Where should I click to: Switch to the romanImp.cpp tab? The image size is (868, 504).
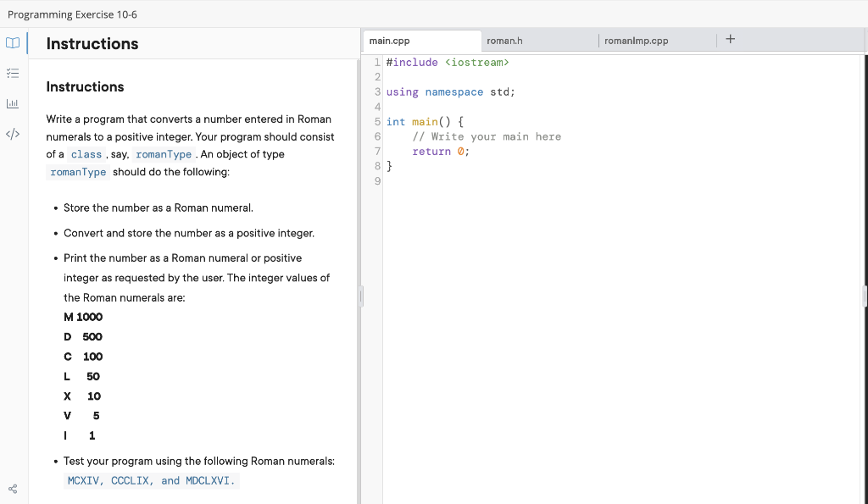658,41
